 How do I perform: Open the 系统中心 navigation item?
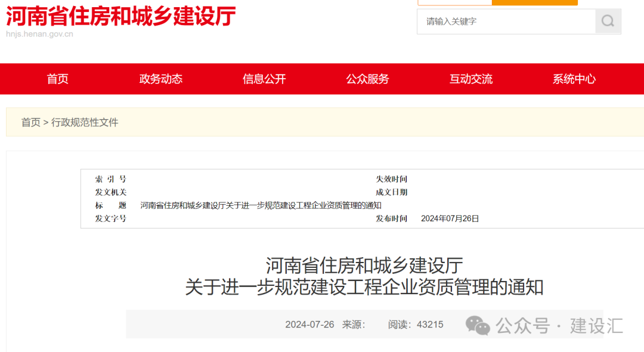point(574,79)
